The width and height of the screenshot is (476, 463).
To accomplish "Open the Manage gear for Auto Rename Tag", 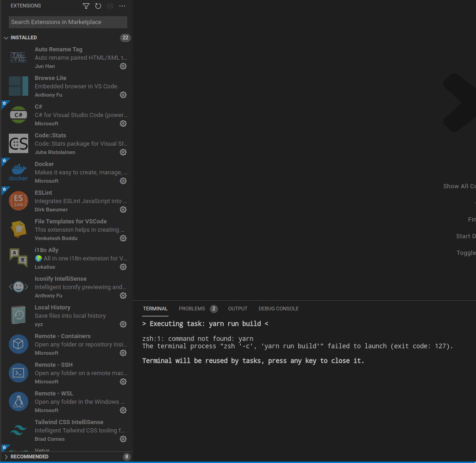I will (123, 66).
